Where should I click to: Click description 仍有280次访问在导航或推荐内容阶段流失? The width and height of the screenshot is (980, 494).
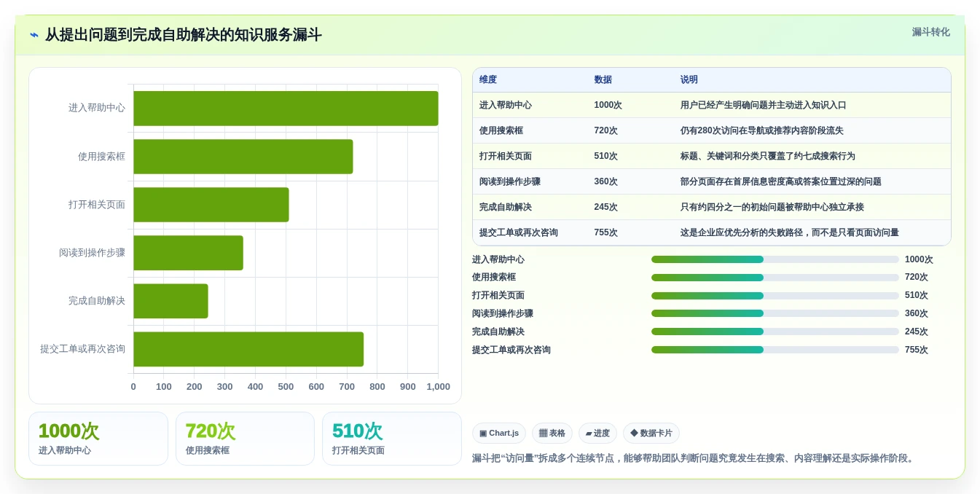coord(762,130)
